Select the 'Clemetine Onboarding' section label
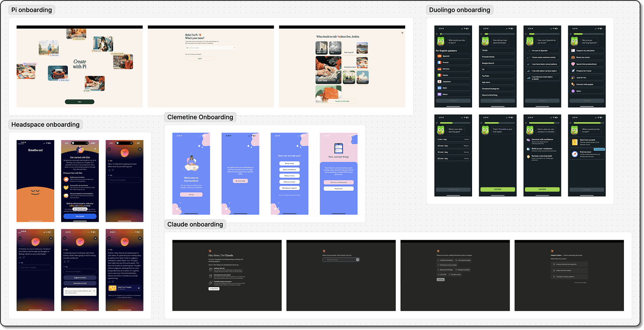Image resolution: width=644 pixels, height=330 pixels. click(200, 117)
